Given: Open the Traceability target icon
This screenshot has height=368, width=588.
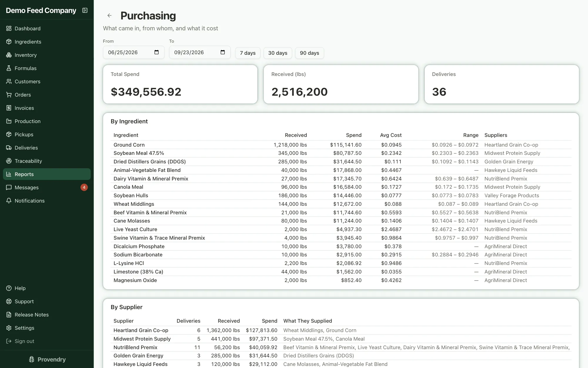Looking at the screenshot, I should click(9, 161).
